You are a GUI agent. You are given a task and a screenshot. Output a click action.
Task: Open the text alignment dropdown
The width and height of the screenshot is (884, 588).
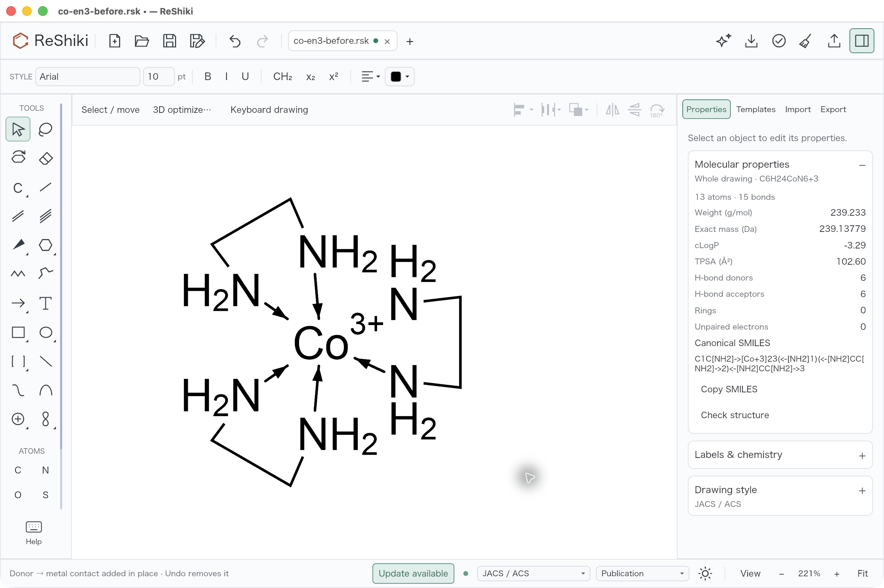pos(370,77)
